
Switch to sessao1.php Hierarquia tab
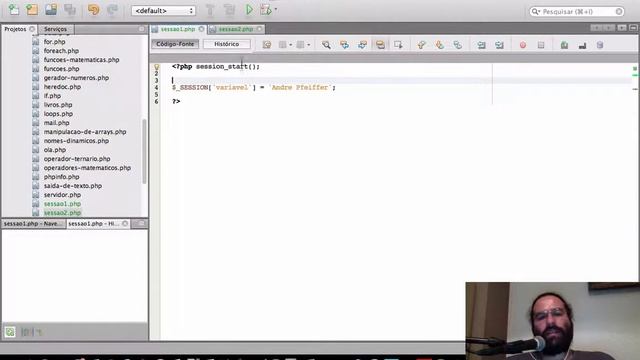93,224
